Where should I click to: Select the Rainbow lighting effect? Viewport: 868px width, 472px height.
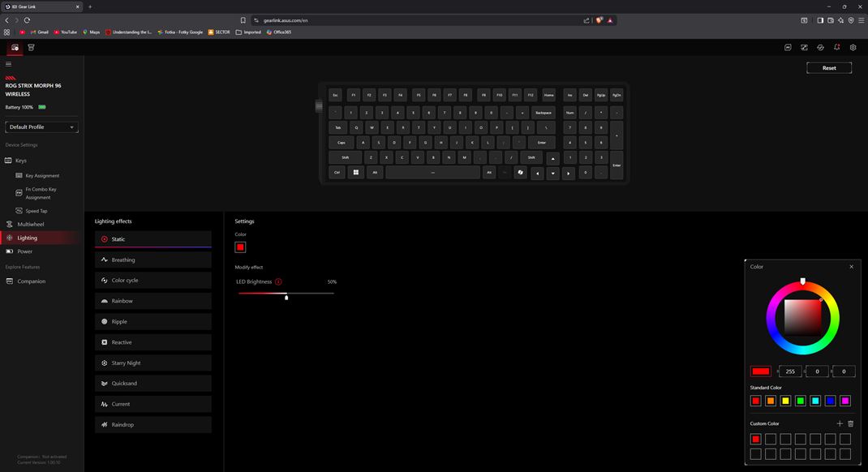point(153,301)
